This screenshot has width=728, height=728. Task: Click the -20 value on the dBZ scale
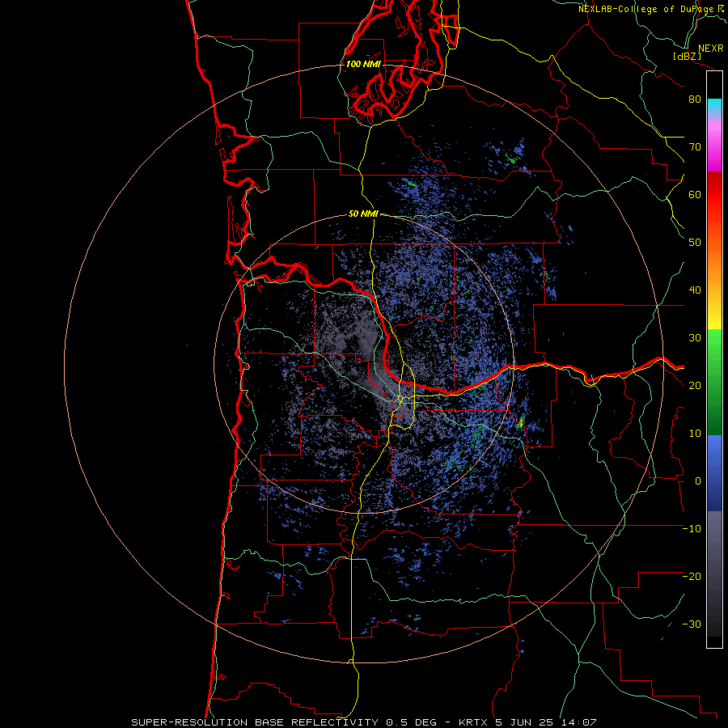pyautogui.click(x=692, y=577)
